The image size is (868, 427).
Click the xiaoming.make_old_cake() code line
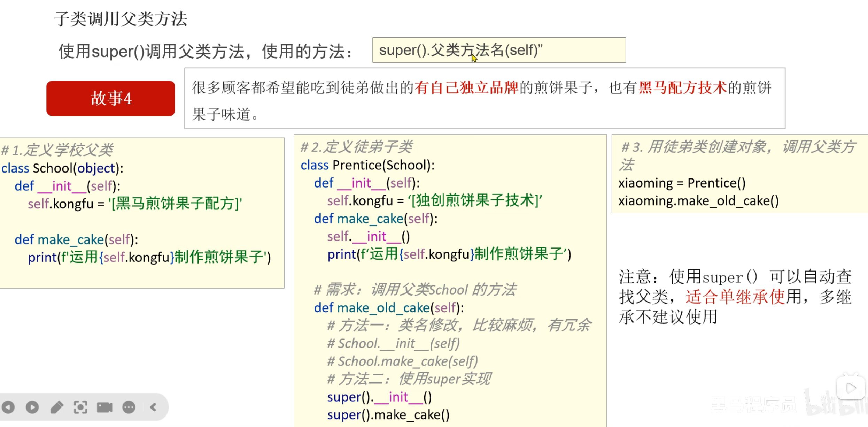[x=698, y=201]
